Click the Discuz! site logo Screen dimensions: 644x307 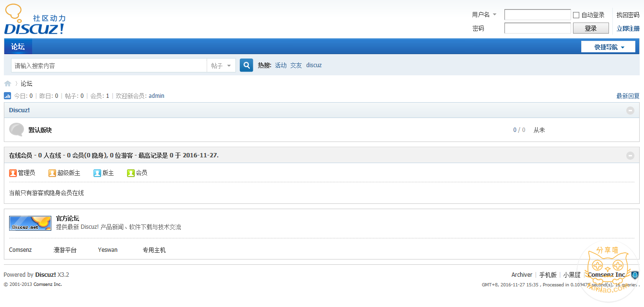tap(35, 19)
